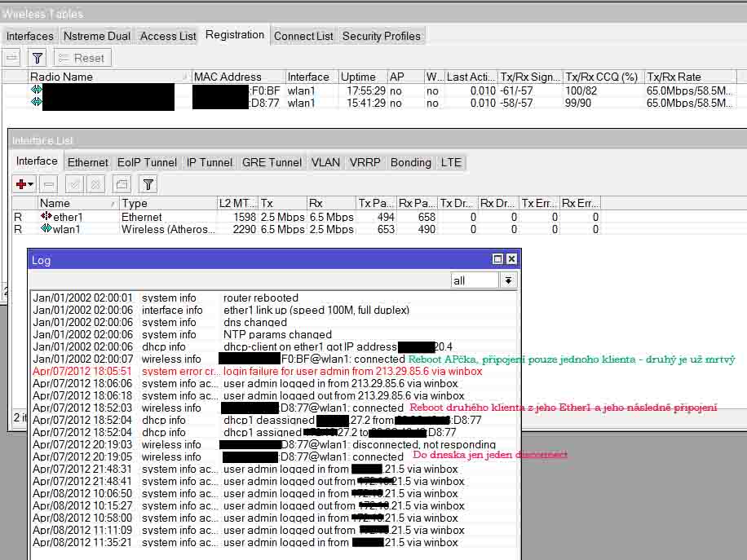Switch to the VLAN tab
The width and height of the screenshot is (747, 560).
[325, 162]
